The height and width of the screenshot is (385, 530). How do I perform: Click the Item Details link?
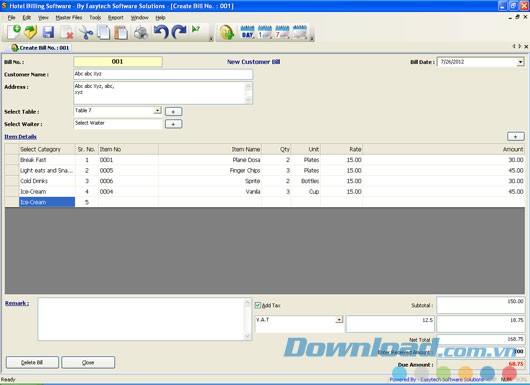coord(20,137)
